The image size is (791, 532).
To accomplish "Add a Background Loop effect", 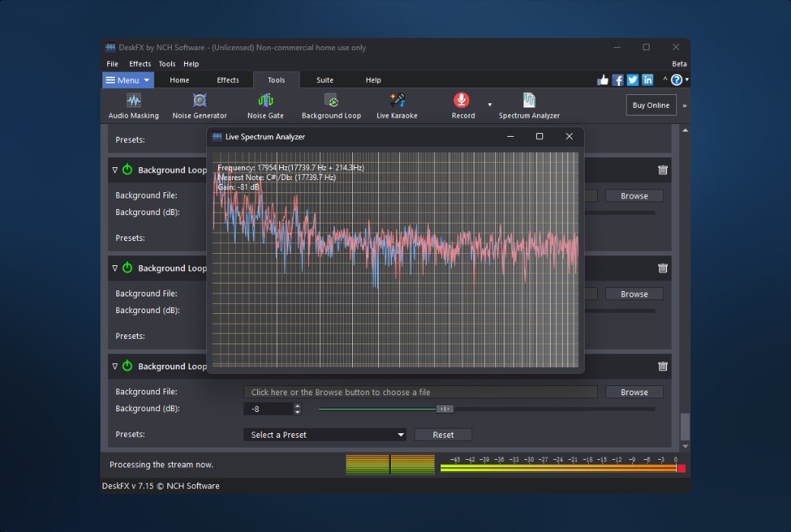I will [x=331, y=106].
